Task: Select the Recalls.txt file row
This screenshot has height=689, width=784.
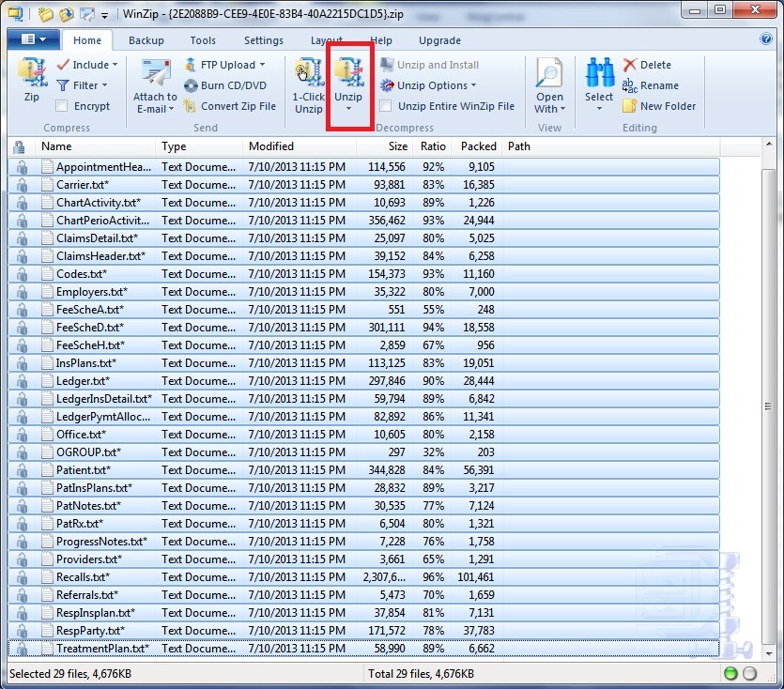Action: [x=364, y=577]
